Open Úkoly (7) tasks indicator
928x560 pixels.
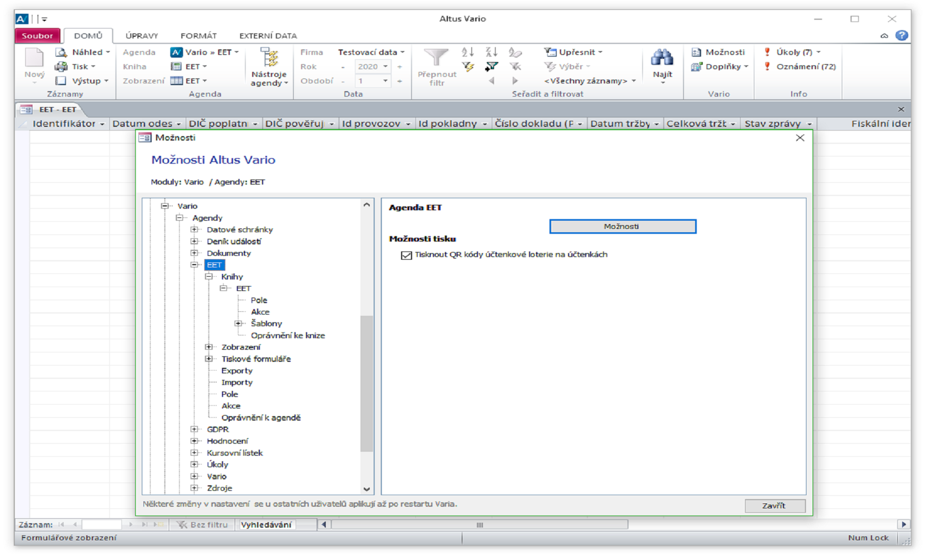click(792, 52)
